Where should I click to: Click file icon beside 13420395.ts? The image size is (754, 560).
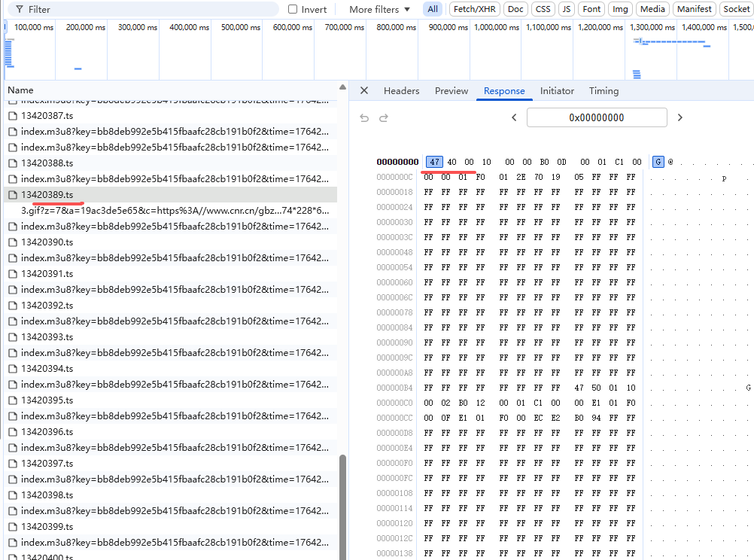[12, 400]
